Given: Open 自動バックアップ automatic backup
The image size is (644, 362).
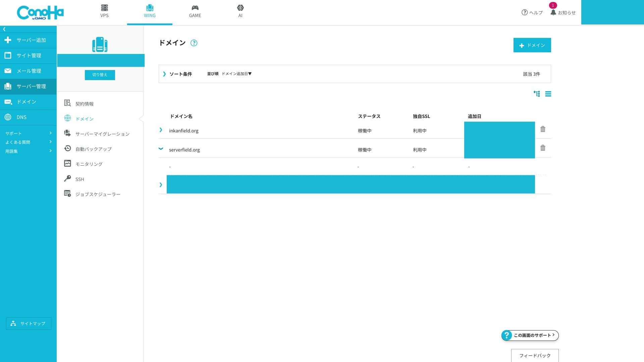Looking at the screenshot, I should click(93, 149).
